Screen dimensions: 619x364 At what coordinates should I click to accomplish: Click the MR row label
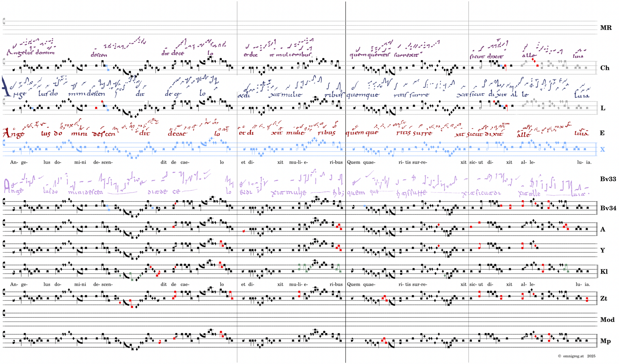pyautogui.click(x=606, y=28)
